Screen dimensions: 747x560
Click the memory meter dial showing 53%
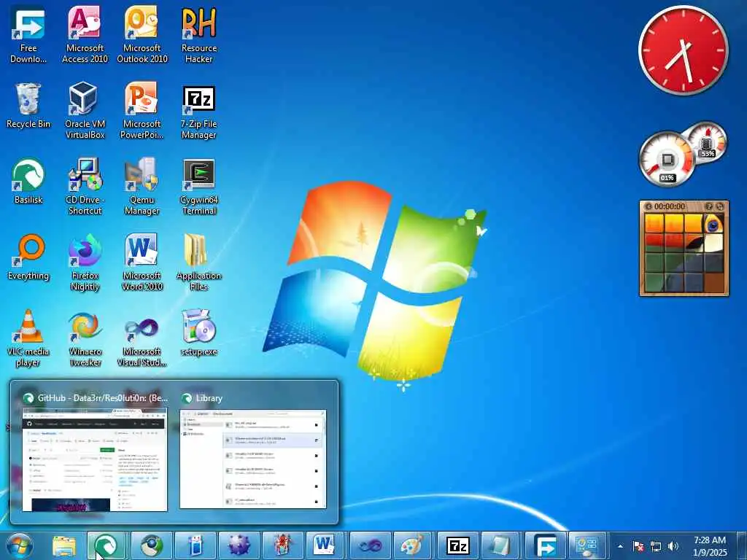pyautogui.click(x=707, y=141)
